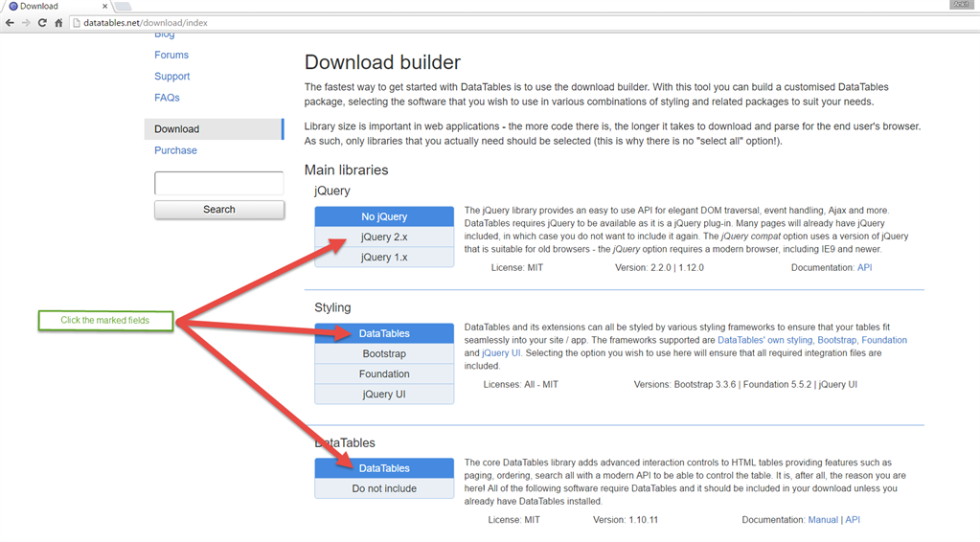Follow the DataTables' own styling link
Screen dimensions: 980x542
coord(765,340)
